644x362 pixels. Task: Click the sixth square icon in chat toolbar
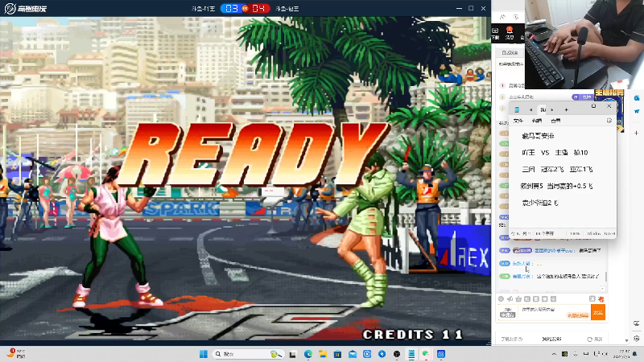(545, 298)
